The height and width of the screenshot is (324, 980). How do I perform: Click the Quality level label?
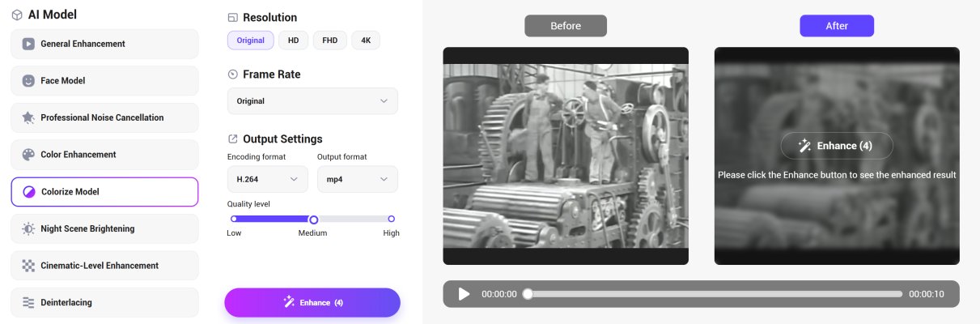[x=248, y=204]
